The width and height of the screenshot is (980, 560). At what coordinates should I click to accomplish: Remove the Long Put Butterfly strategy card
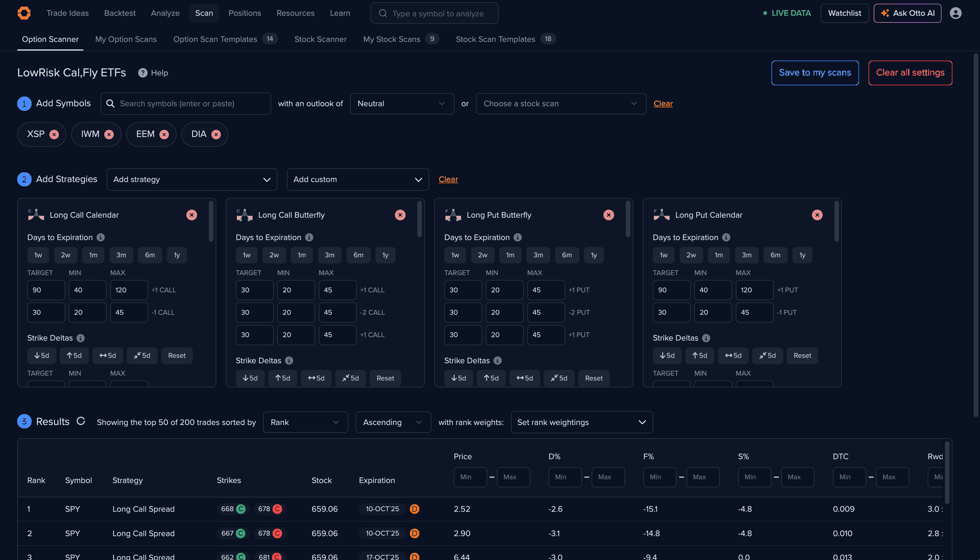(608, 215)
